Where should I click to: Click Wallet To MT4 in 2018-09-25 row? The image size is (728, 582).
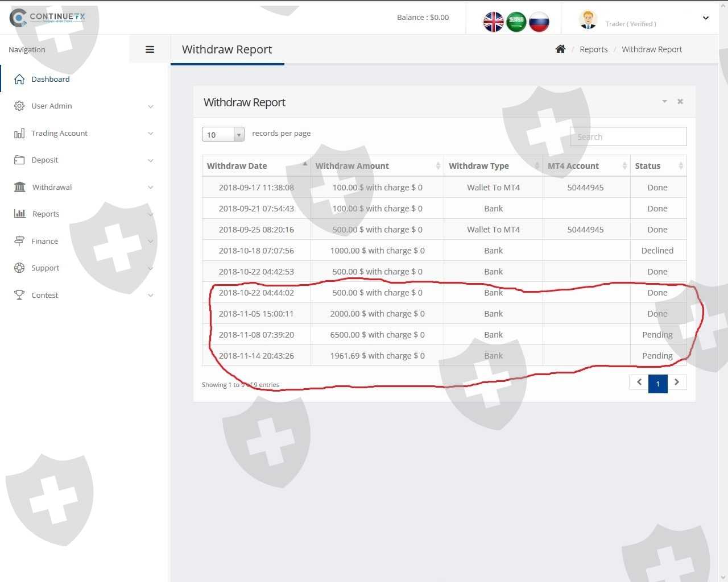(x=494, y=230)
